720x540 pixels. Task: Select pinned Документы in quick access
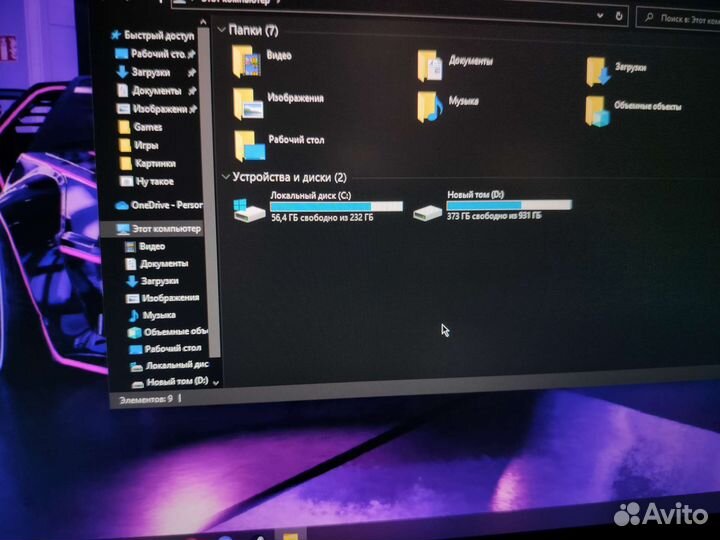(157, 90)
